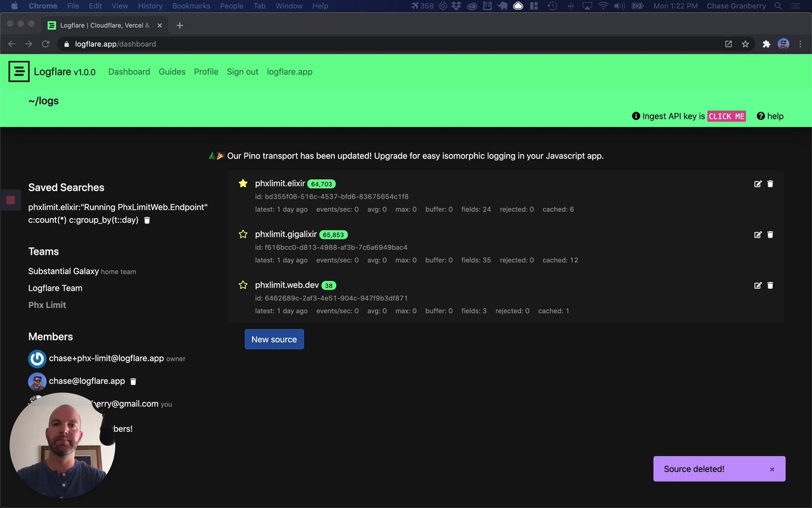Go forward in browser history
Image resolution: width=812 pixels, height=508 pixels.
pyautogui.click(x=29, y=44)
